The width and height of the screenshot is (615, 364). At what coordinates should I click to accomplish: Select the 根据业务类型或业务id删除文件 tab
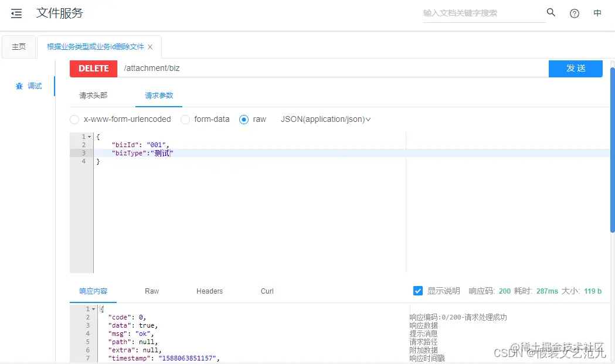point(96,47)
